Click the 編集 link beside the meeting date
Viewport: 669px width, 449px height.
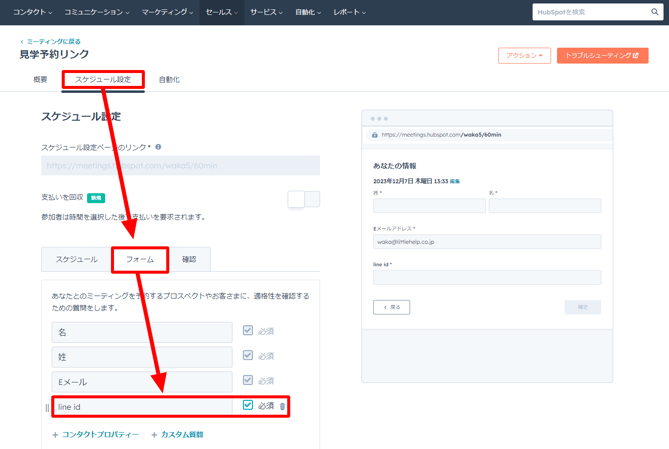click(x=455, y=182)
